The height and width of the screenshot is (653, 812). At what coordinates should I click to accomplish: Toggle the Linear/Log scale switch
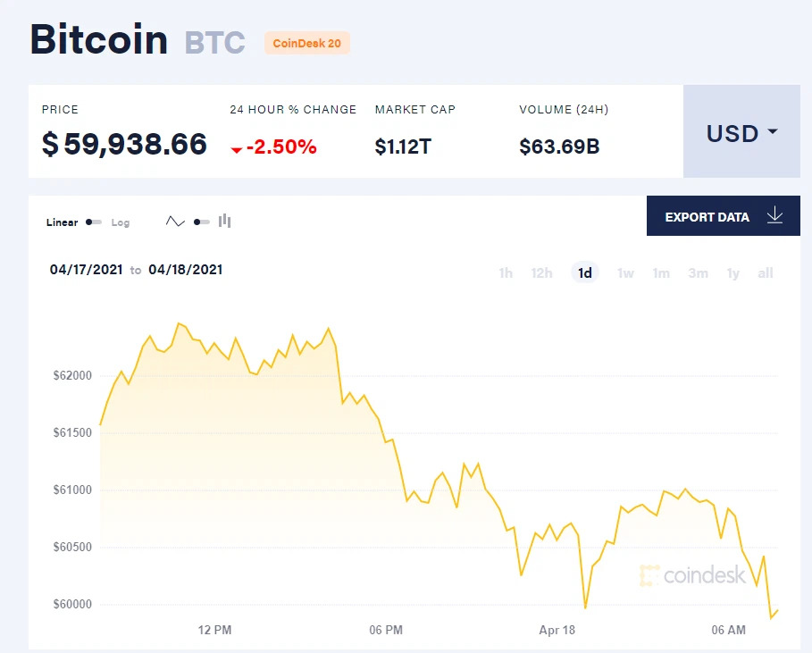94,222
